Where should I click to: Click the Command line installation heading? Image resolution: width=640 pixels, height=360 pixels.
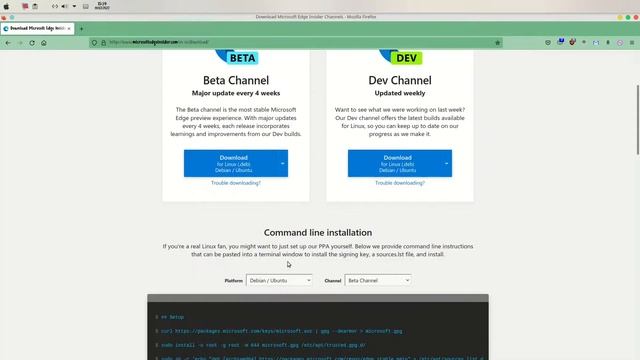pyautogui.click(x=318, y=233)
